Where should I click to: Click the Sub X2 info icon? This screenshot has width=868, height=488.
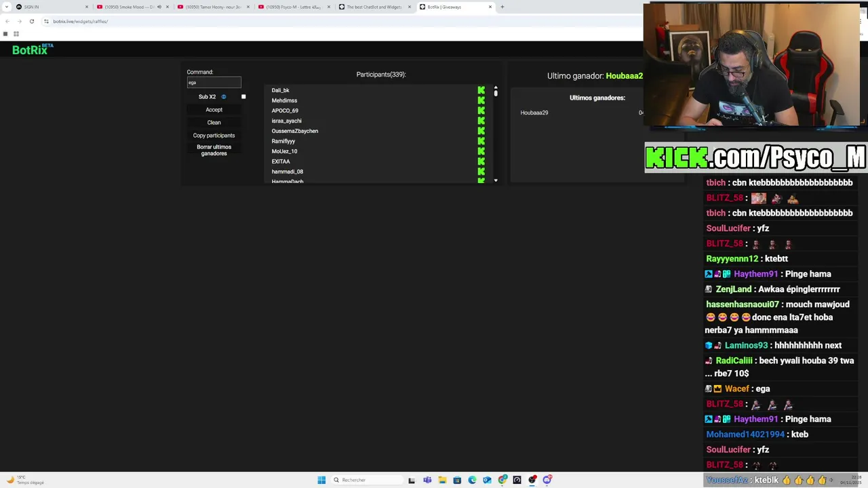224,97
